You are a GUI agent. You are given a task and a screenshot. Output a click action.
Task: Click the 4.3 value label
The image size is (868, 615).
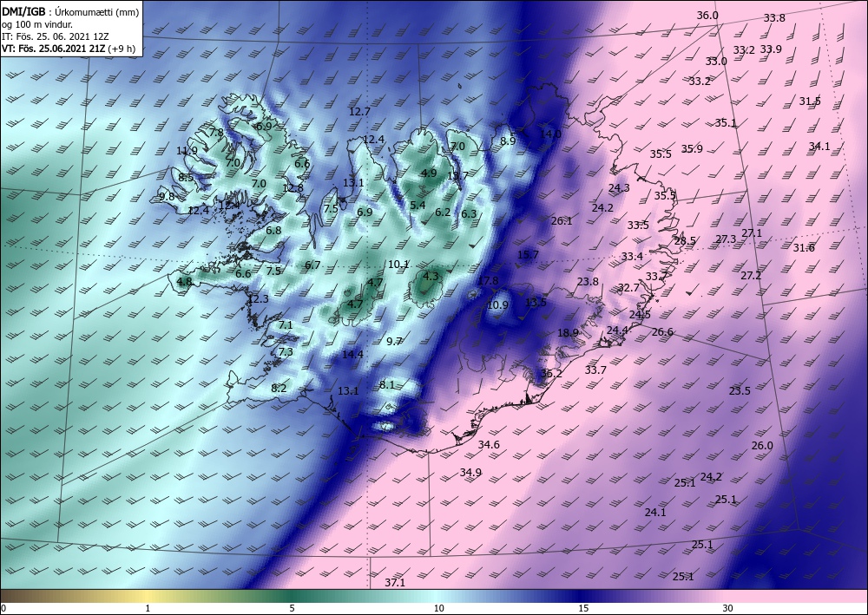pos(431,277)
